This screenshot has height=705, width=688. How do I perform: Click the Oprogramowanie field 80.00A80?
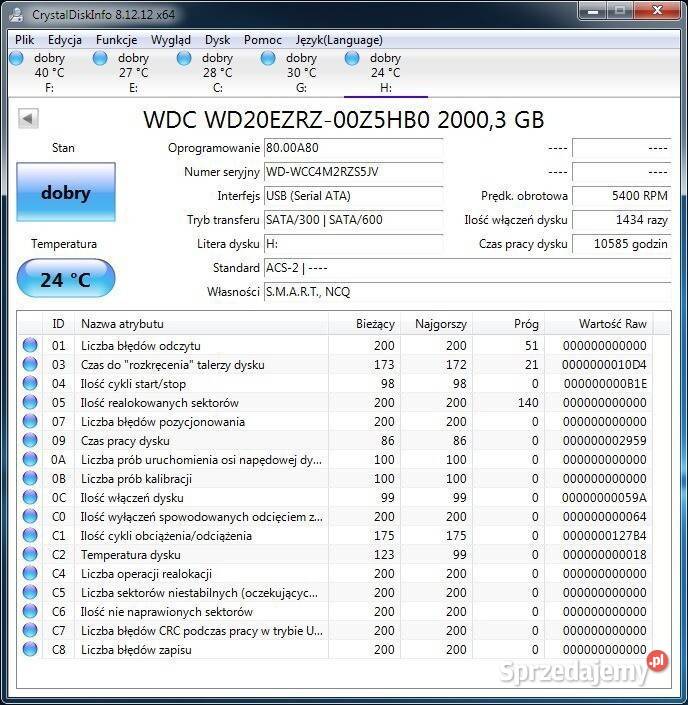(353, 148)
